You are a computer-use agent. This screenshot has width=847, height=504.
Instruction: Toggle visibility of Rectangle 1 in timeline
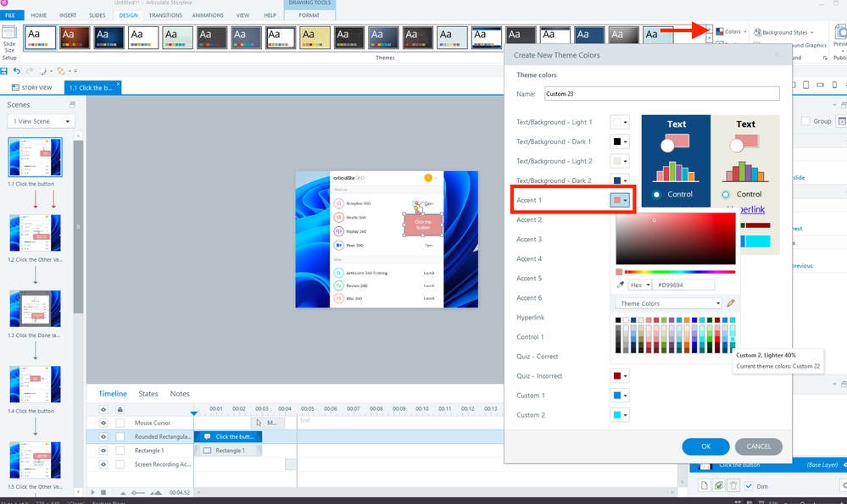tap(103, 451)
